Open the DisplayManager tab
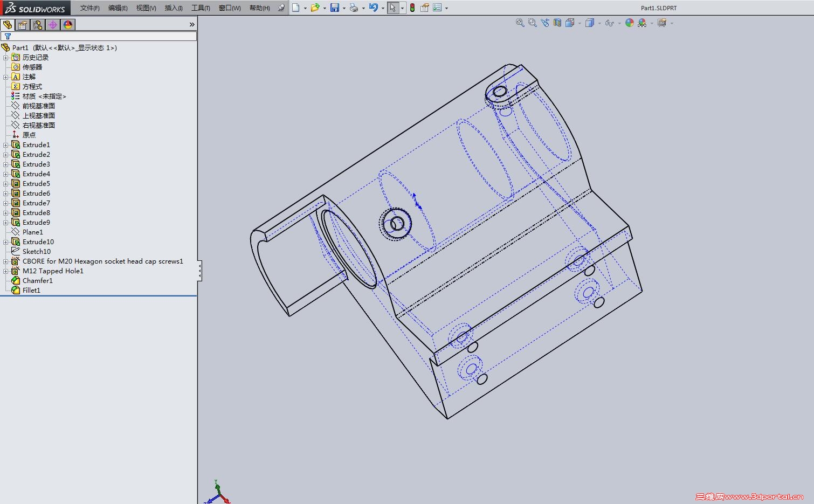 (x=68, y=25)
